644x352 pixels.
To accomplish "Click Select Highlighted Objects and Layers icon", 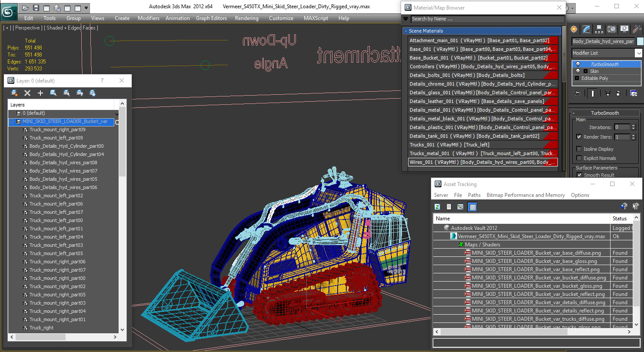I will (53, 93).
